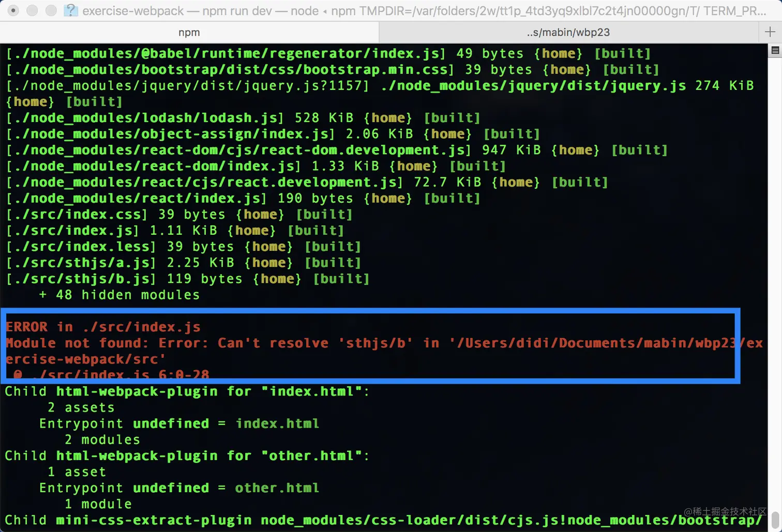
Task: Click 'Child html-webpack-plugin for "other.html"' line
Action: (x=187, y=455)
